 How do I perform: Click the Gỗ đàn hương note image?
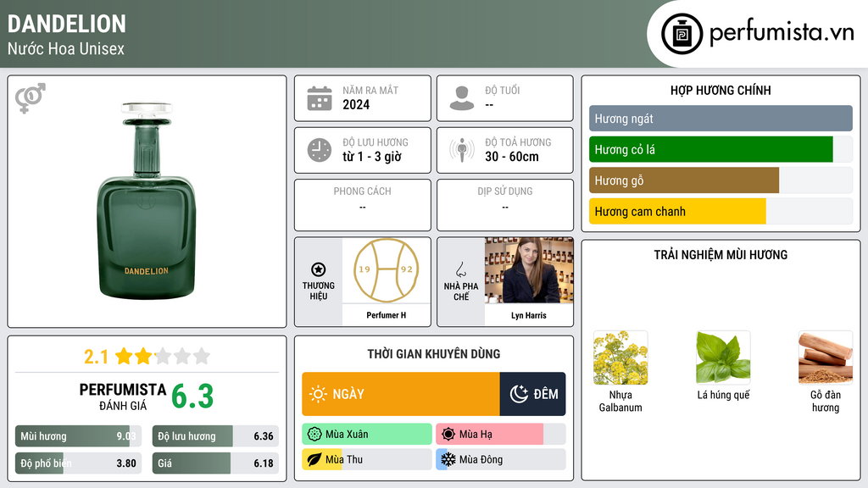coord(826,358)
